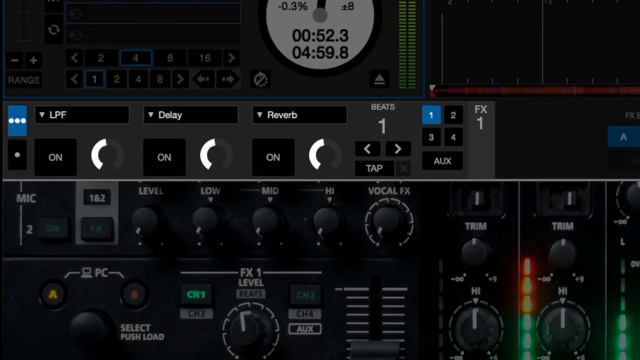
Task: Increase beats multiplier with right arrow above TAP
Action: [x=398, y=149]
